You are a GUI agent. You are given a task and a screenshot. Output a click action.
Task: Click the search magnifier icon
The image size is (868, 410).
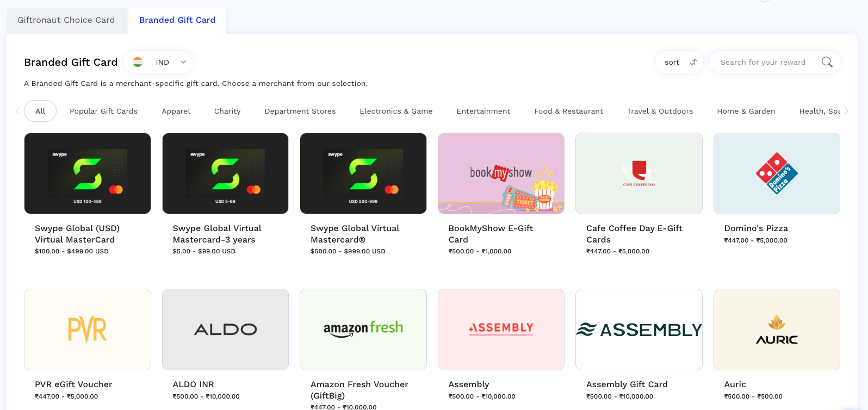pyautogui.click(x=827, y=62)
